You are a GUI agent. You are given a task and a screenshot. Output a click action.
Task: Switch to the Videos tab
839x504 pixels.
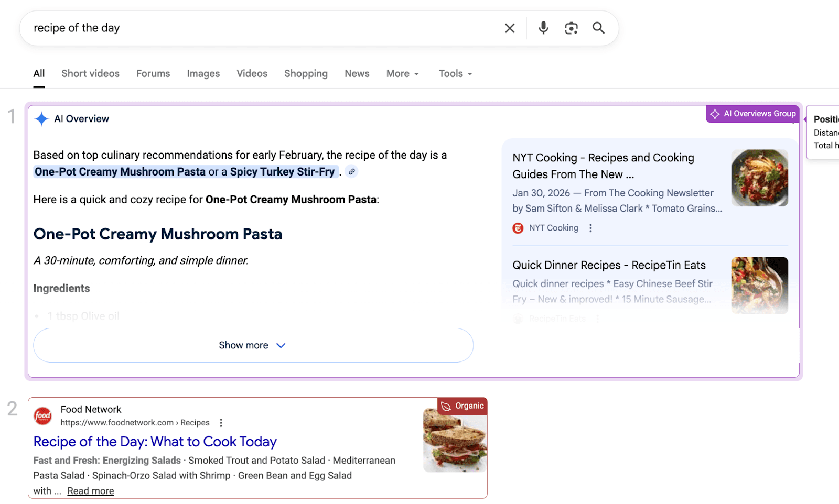click(x=252, y=74)
